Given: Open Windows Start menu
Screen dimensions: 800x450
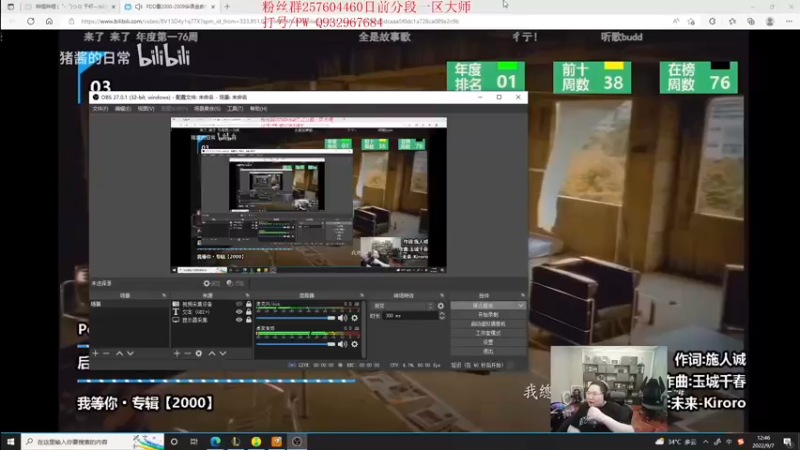Looking at the screenshot, I should click(10, 441).
